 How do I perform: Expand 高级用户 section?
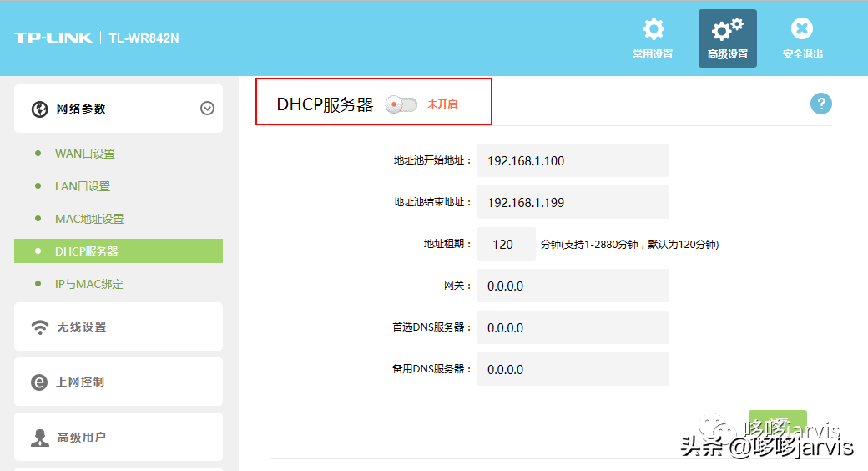point(119,437)
